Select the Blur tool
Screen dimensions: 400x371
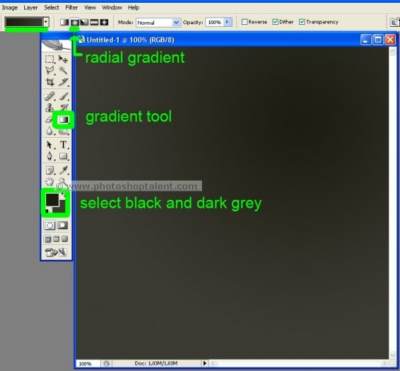click(50, 131)
